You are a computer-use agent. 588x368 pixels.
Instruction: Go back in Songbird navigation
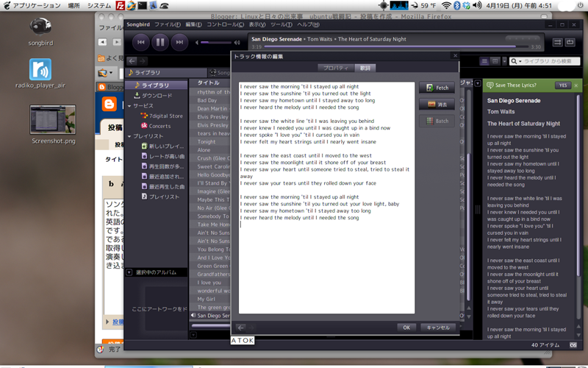tap(132, 61)
